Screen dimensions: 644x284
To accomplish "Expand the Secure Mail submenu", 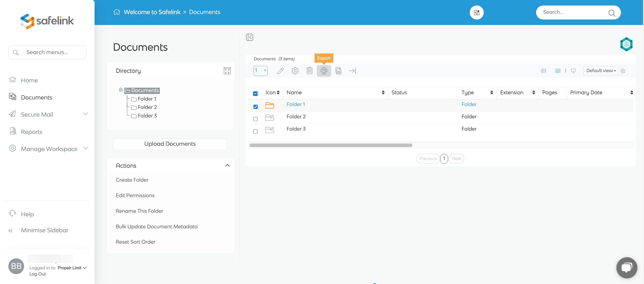I will [x=85, y=114].
